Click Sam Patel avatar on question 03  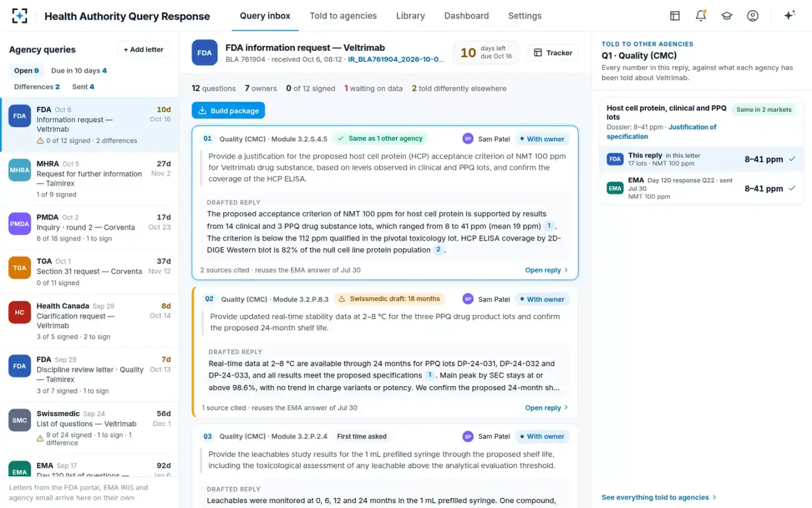pos(468,436)
